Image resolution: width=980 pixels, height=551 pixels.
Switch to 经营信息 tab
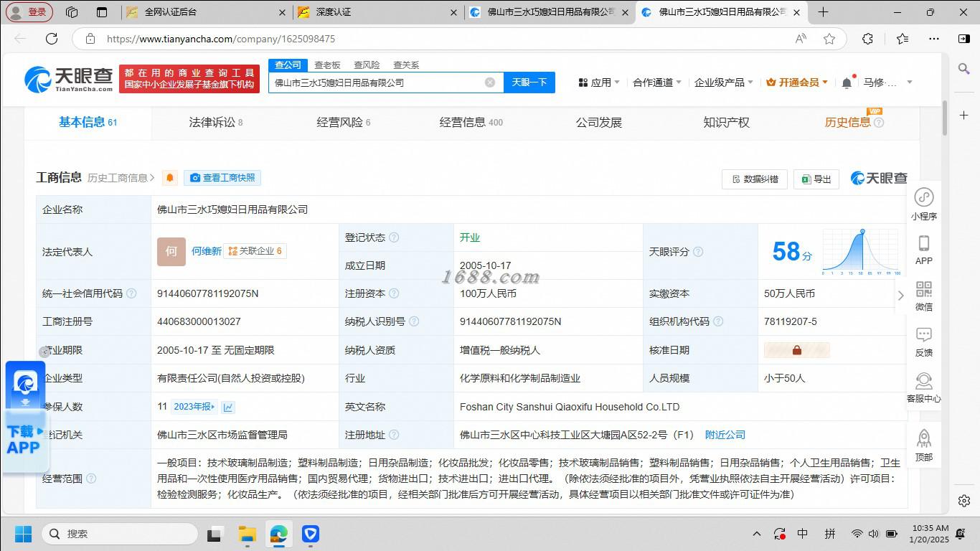[471, 123]
